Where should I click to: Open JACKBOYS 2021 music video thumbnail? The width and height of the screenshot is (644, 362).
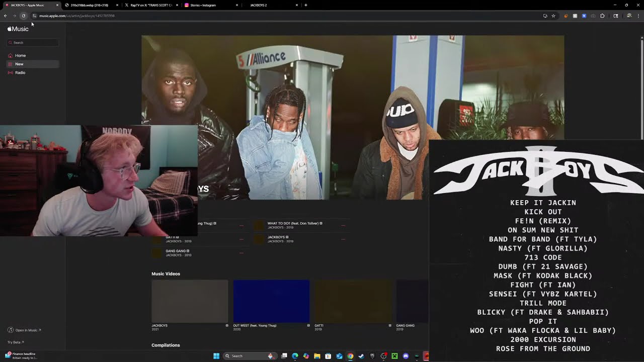click(x=190, y=301)
